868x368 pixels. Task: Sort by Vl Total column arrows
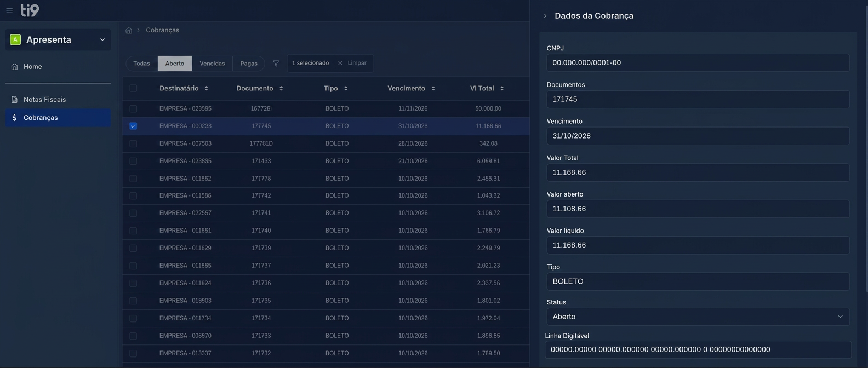coord(502,89)
